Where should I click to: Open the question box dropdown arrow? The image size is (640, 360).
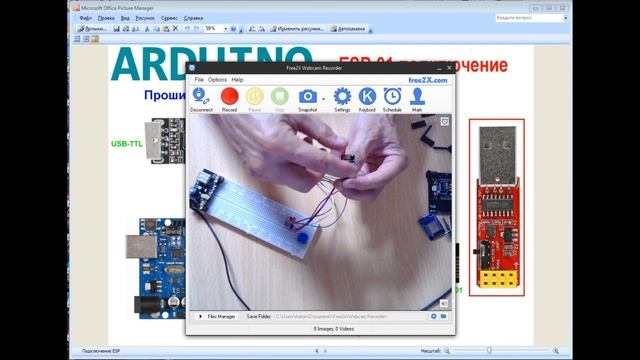tap(565, 18)
